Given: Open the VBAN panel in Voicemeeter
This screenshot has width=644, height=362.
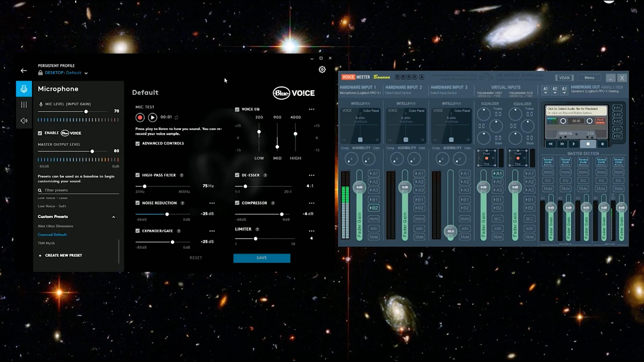Looking at the screenshot, I should point(564,78).
